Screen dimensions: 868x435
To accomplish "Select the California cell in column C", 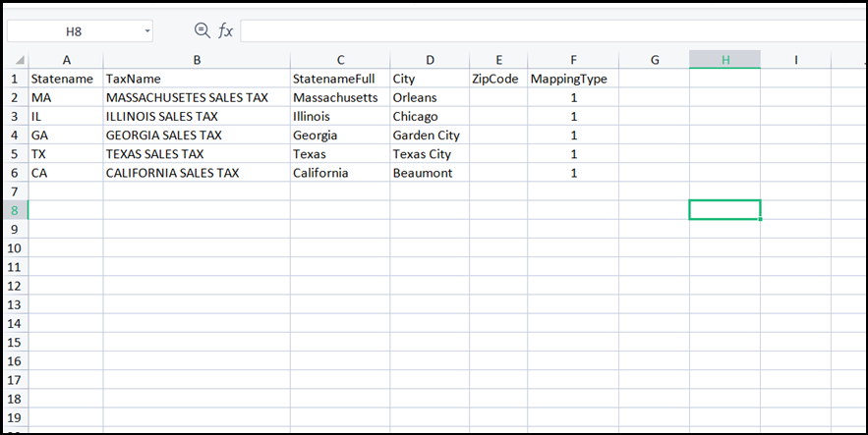I will (340, 173).
